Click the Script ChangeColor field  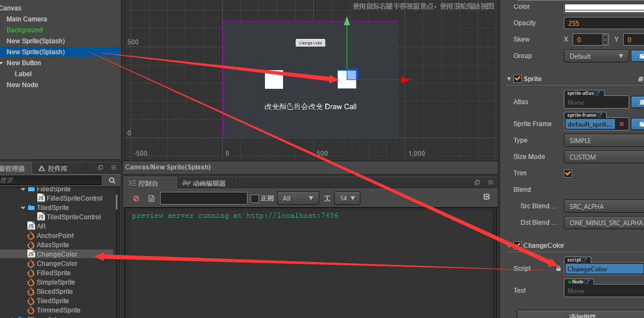tap(604, 269)
